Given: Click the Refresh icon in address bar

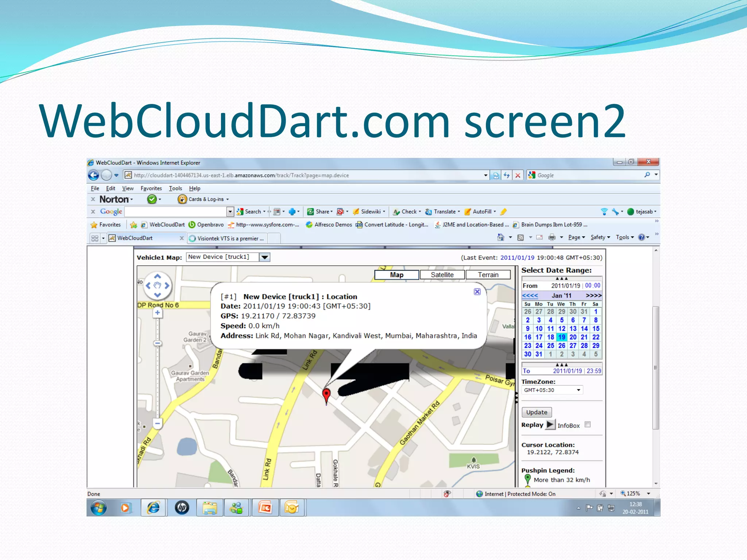Looking at the screenshot, I should [x=507, y=175].
